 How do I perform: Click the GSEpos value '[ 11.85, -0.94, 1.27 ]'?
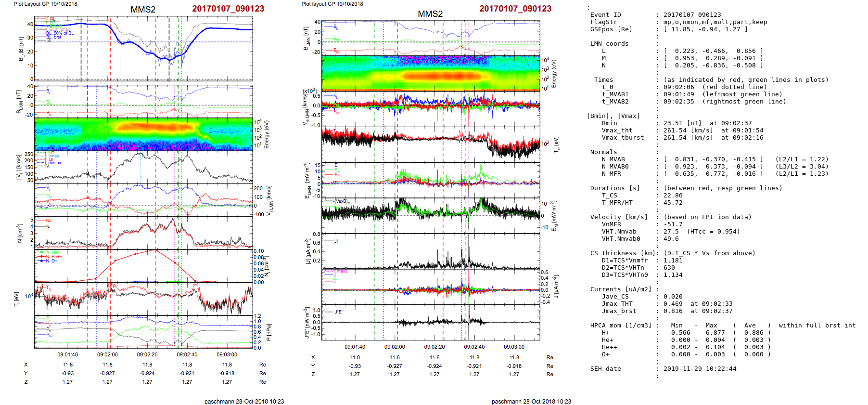pos(705,29)
